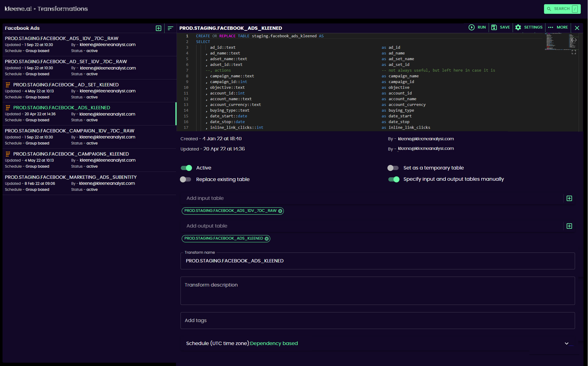The image size is (588, 366).
Task: Disable the Specify input and output tables manually toggle
Action: 394,180
